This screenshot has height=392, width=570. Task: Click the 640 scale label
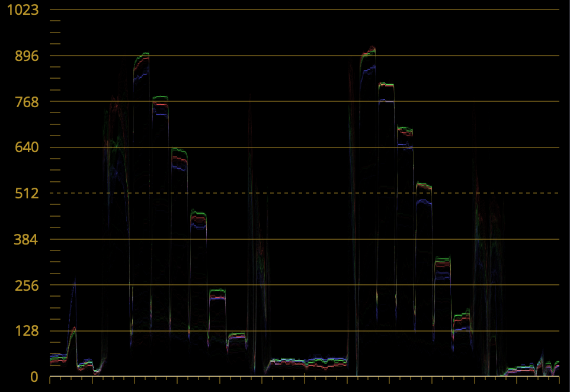pos(27,147)
